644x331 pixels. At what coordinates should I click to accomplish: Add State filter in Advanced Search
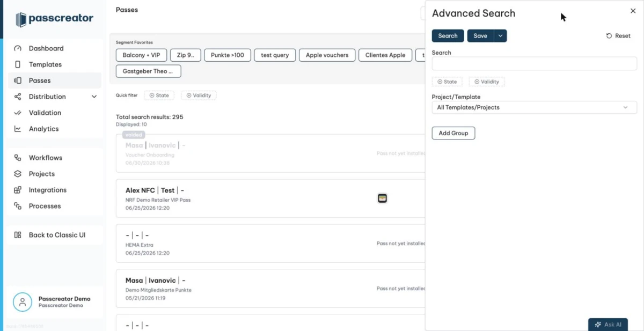coord(447,82)
